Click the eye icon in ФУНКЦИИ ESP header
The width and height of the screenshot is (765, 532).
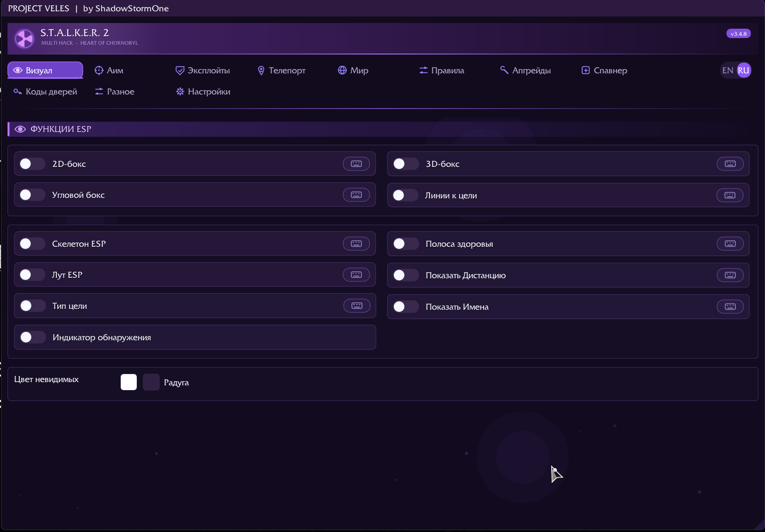[x=20, y=129]
